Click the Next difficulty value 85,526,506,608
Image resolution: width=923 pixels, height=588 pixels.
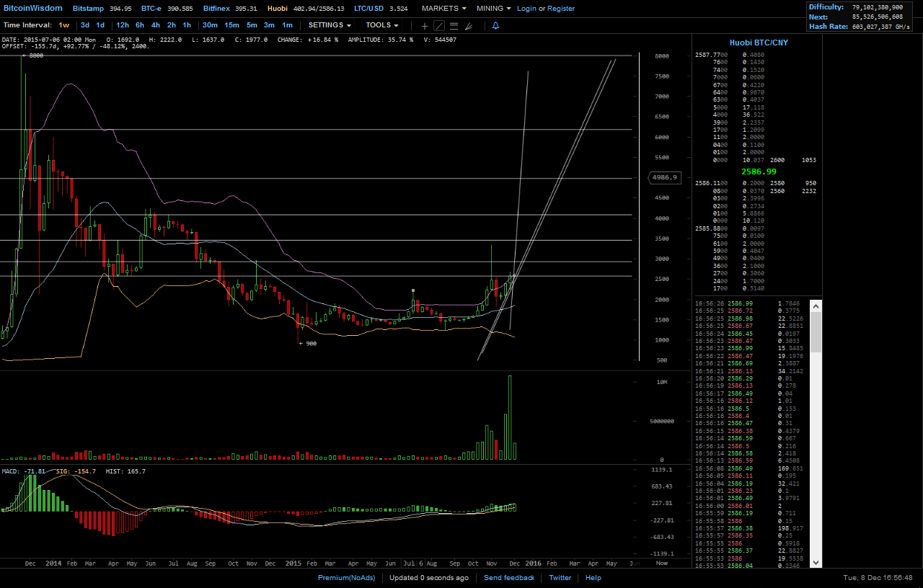(x=878, y=17)
